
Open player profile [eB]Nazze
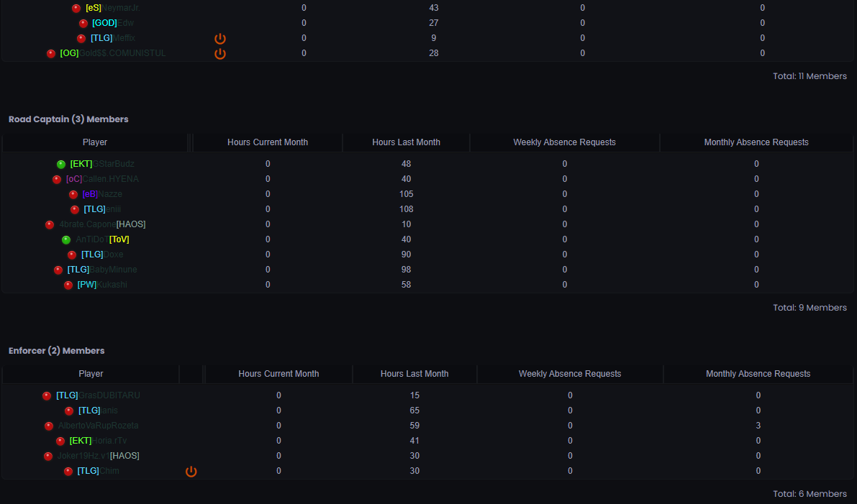point(102,194)
